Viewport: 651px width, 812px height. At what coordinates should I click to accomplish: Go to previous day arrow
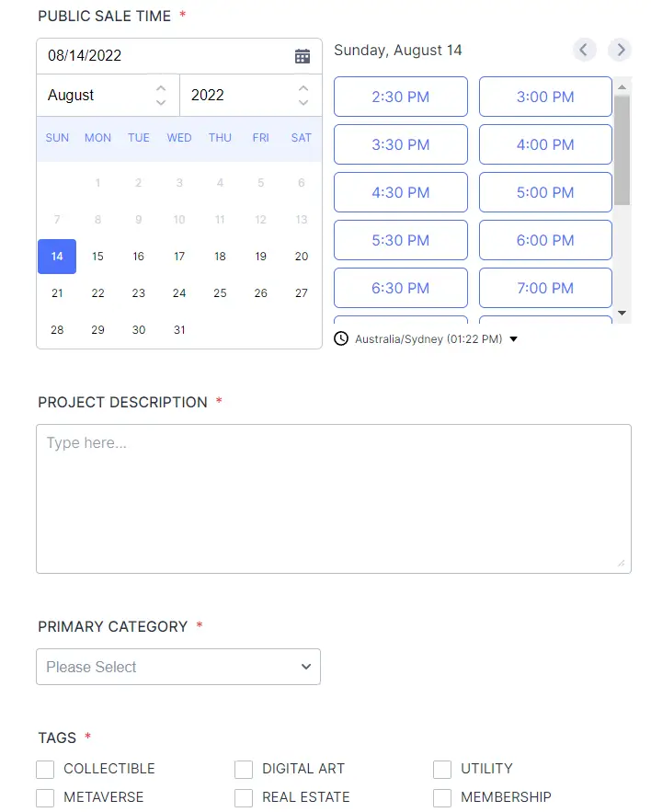pyautogui.click(x=584, y=50)
